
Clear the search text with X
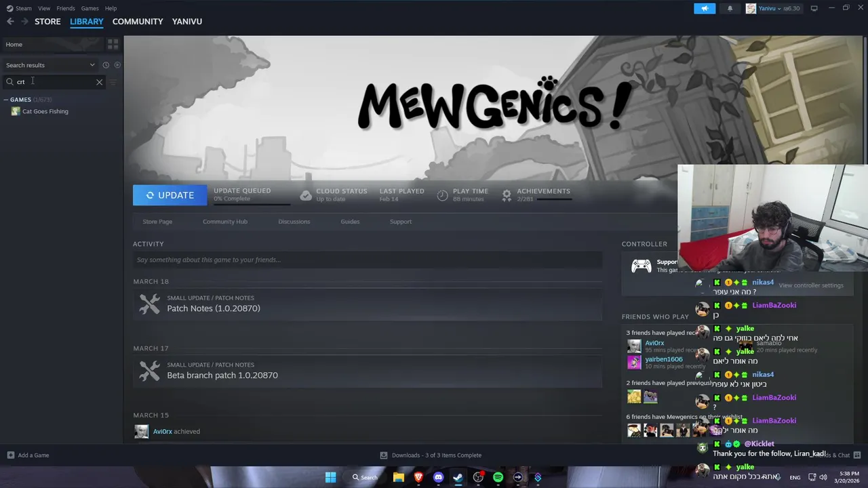[x=99, y=82]
